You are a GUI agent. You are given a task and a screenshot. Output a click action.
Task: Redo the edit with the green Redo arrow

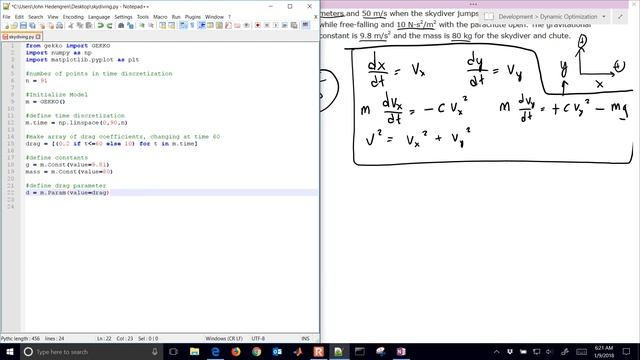tap(109, 25)
